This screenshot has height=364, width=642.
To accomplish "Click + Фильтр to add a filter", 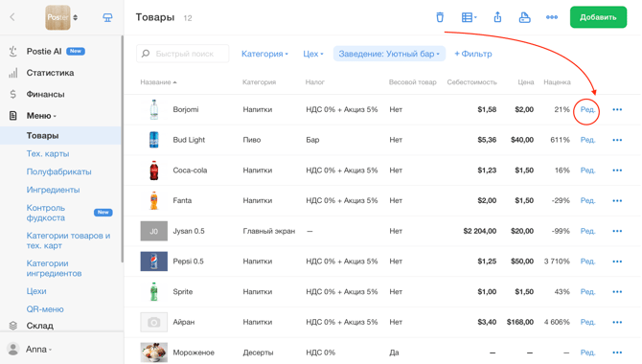I will pyautogui.click(x=473, y=54).
